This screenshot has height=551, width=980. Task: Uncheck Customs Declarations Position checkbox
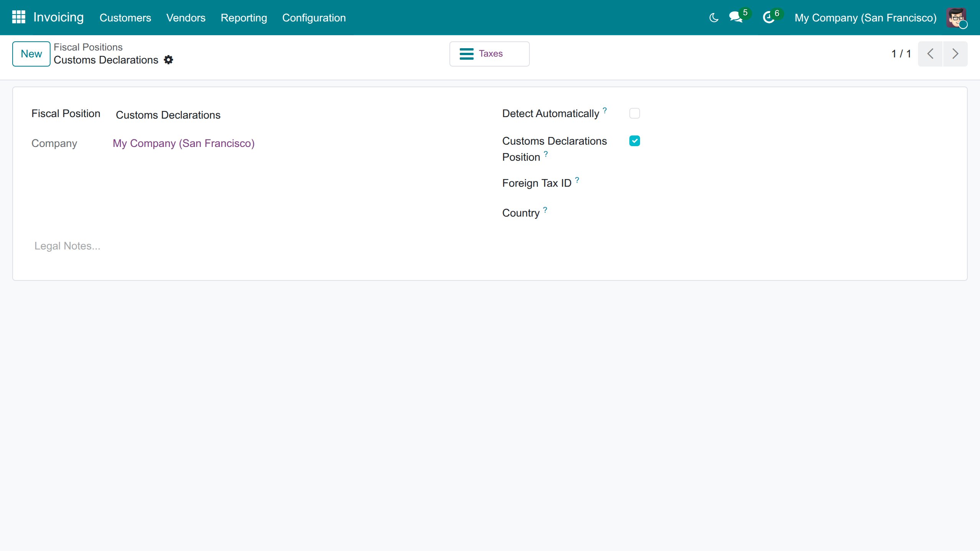click(x=634, y=141)
